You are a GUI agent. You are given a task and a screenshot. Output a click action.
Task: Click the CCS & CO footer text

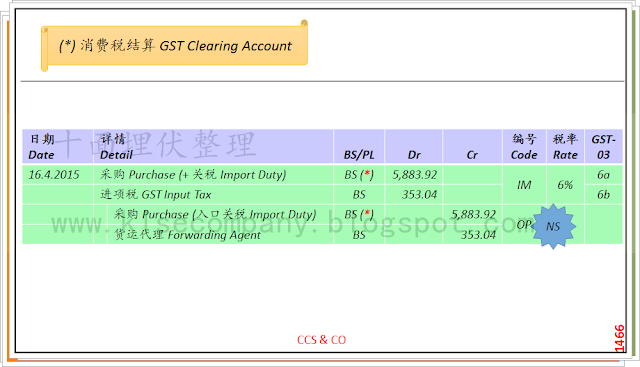click(322, 340)
